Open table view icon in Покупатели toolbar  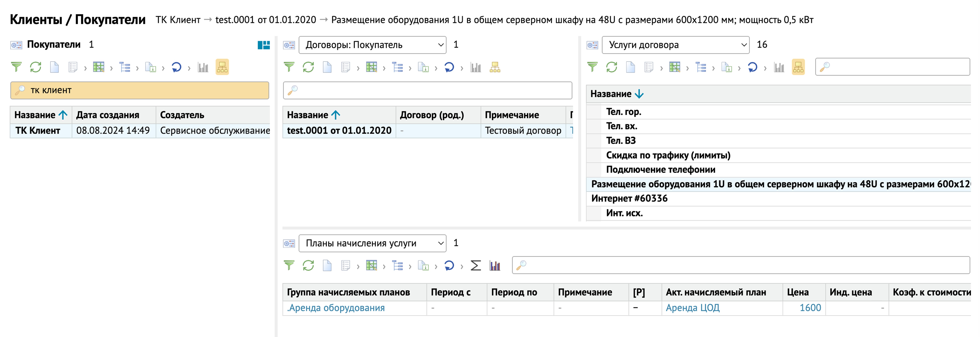point(99,67)
